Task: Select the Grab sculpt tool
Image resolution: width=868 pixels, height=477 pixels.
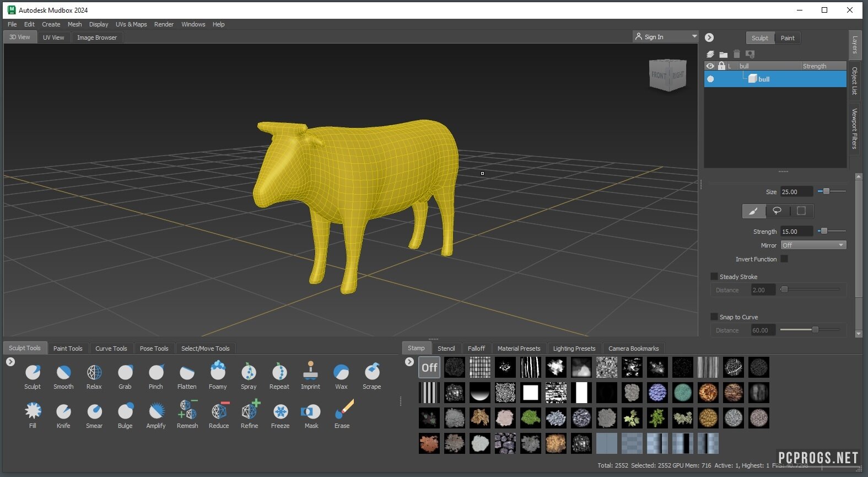Action: pos(125,373)
